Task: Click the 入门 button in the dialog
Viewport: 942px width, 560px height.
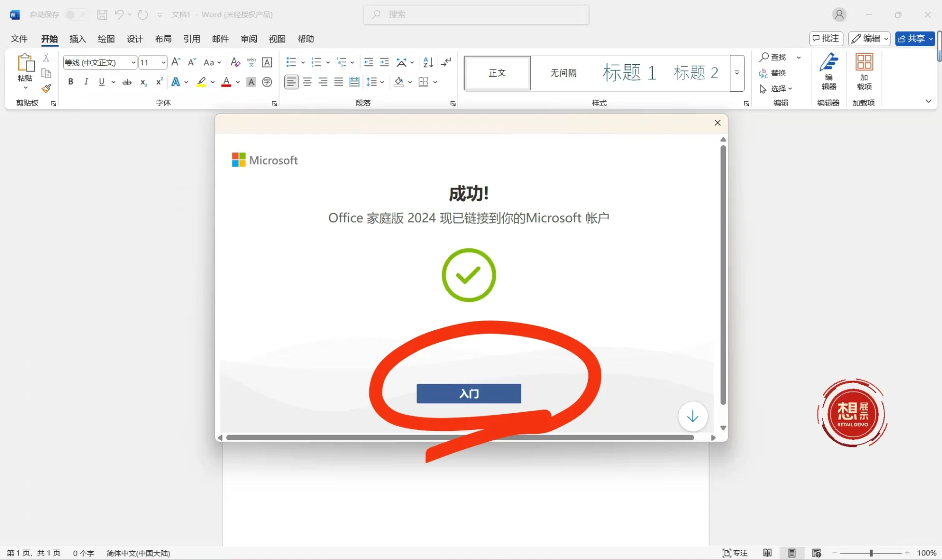Action: click(468, 394)
